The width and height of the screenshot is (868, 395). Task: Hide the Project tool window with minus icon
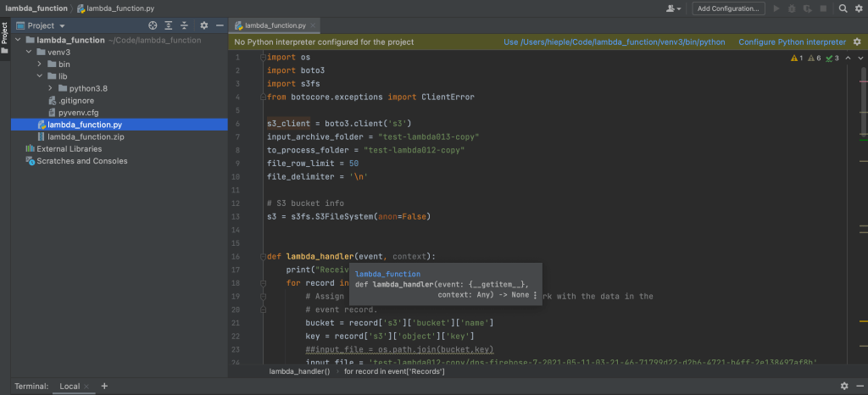pos(220,26)
